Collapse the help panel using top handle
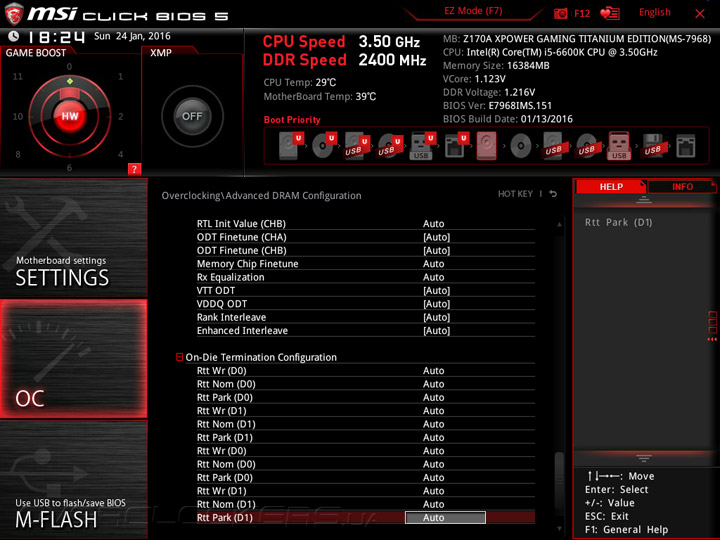This screenshot has width=720, height=540. coord(644,199)
